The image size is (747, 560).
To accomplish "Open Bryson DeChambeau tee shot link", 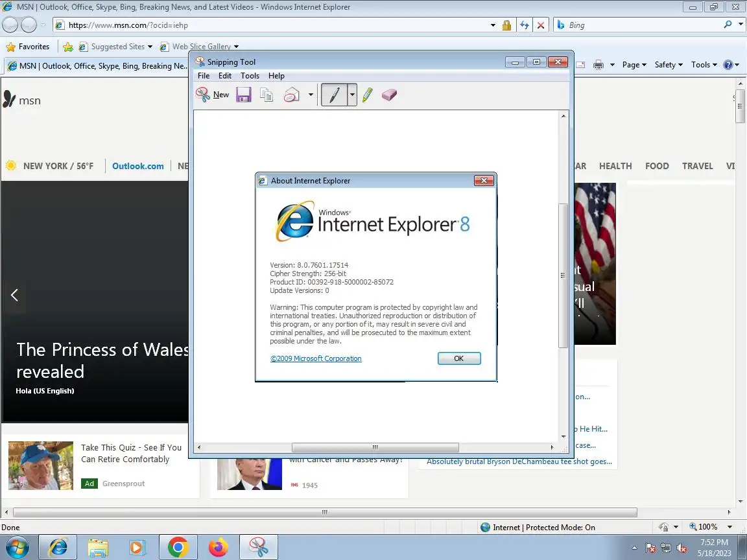I will [519, 461].
